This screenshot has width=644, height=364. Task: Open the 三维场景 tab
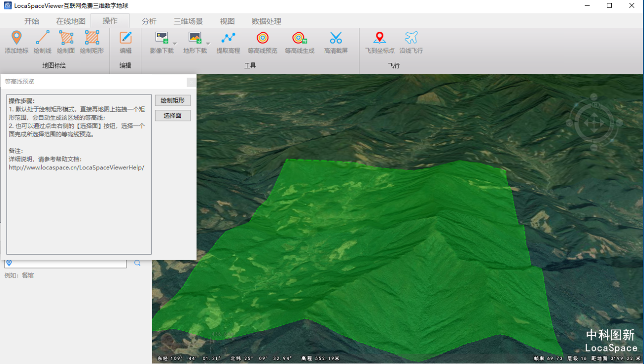[x=188, y=21]
